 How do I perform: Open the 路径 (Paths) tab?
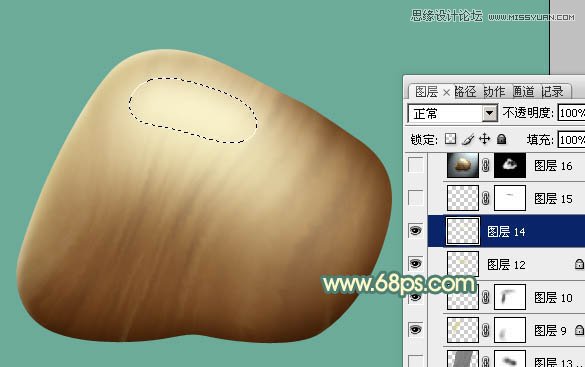point(465,92)
